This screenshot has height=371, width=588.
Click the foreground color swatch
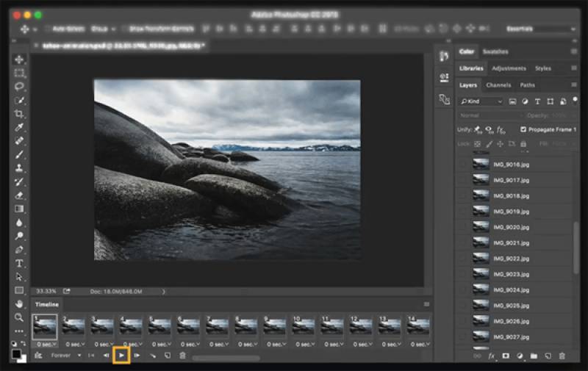pyautogui.click(x=16, y=354)
